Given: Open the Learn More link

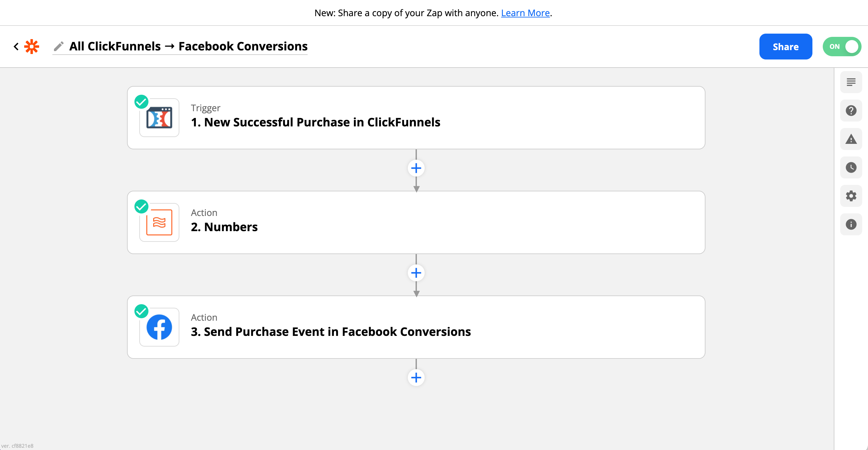Looking at the screenshot, I should [x=525, y=13].
